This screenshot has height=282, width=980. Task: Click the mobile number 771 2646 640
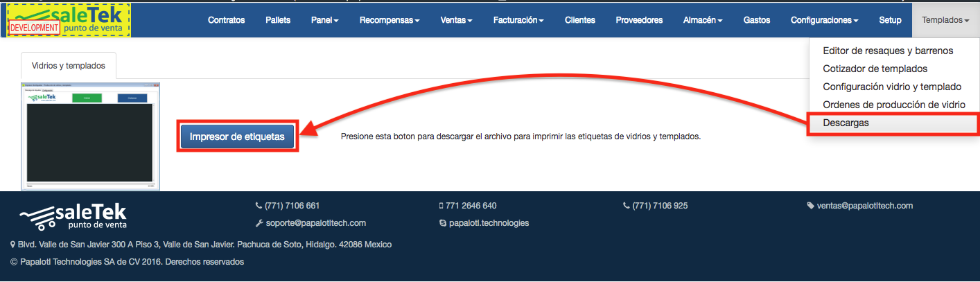coord(471,206)
